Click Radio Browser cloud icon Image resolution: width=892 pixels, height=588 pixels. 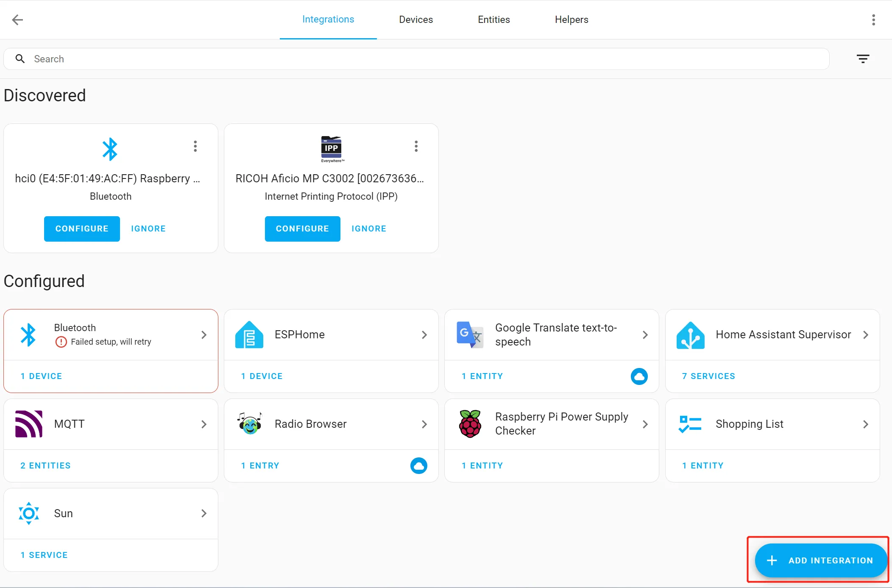[x=418, y=465]
